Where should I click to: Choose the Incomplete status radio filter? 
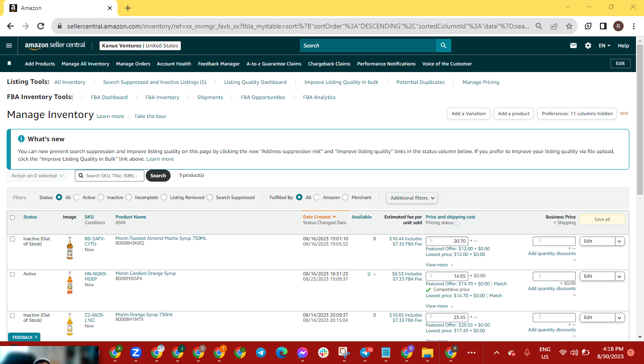tap(129, 197)
